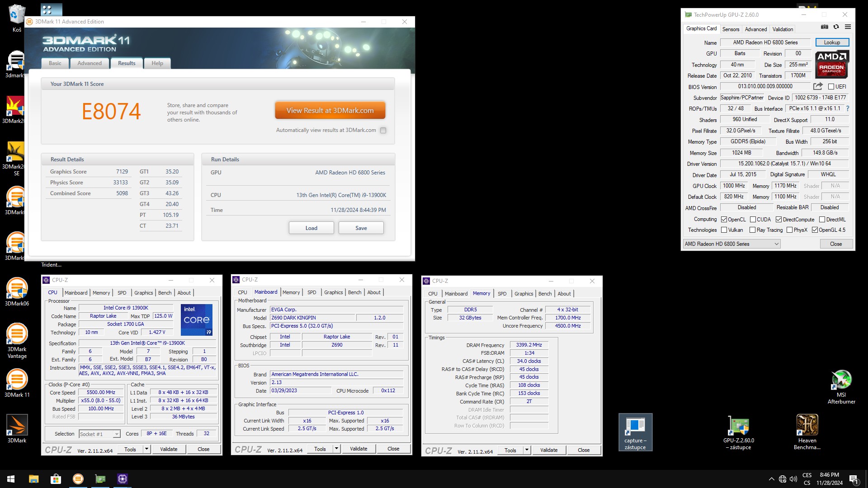This screenshot has height=488, width=868.
Task: Click the volume icon in system tray
Action: (x=793, y=479)
